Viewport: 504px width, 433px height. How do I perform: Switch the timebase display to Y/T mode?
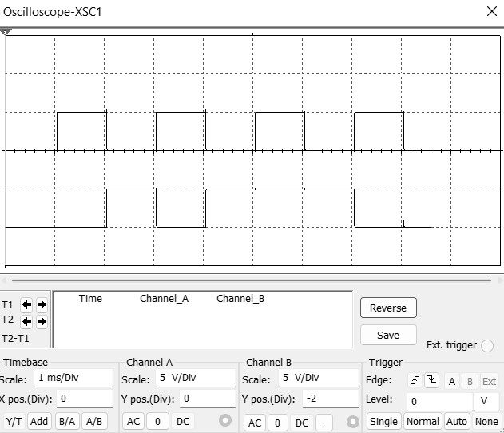pyautogui.click(x=14, y=421)
